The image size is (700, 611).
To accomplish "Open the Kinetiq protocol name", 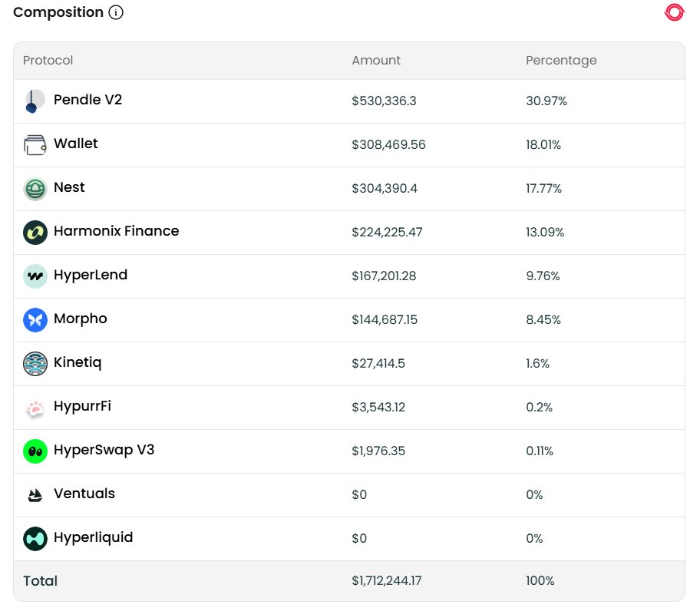I will point(78,362).
